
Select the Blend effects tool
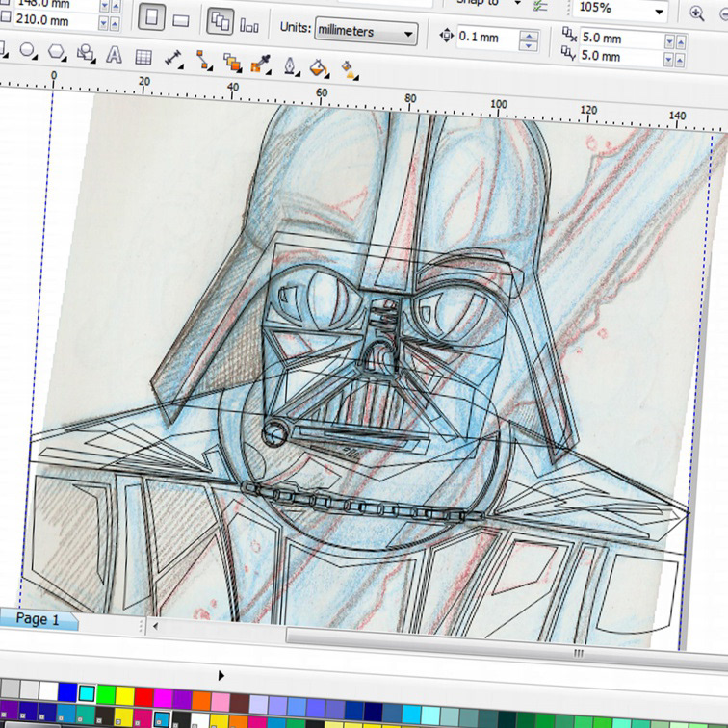coord(232,63)
